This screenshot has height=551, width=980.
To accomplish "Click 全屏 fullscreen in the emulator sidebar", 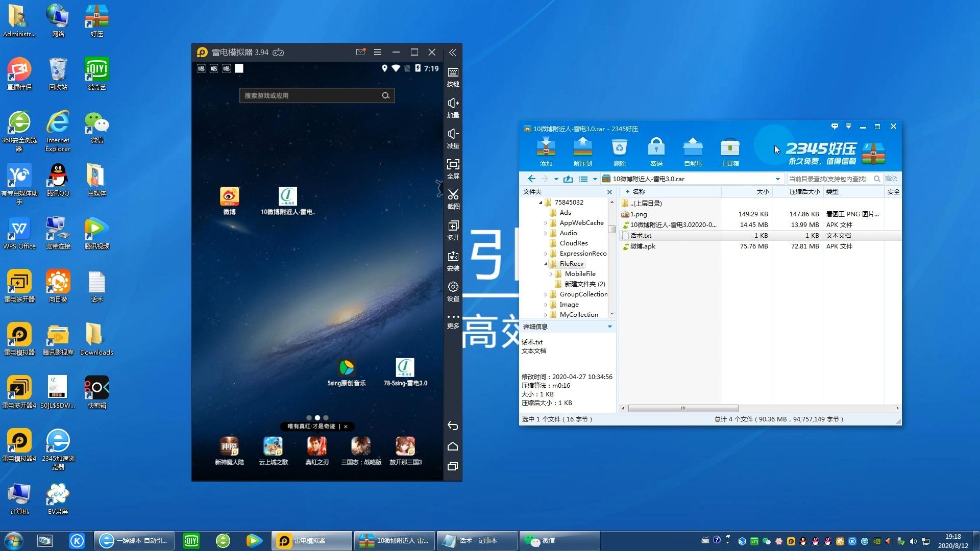I will coord(453,169).
